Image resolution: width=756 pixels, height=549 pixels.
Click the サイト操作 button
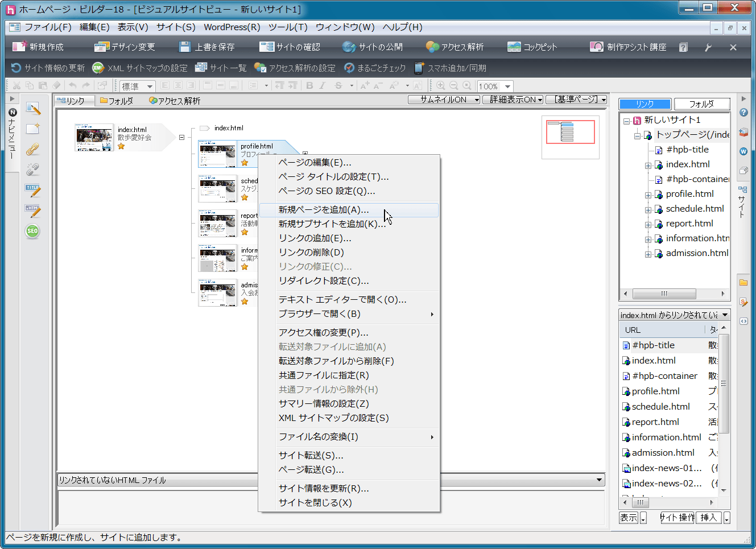(677, 518)
